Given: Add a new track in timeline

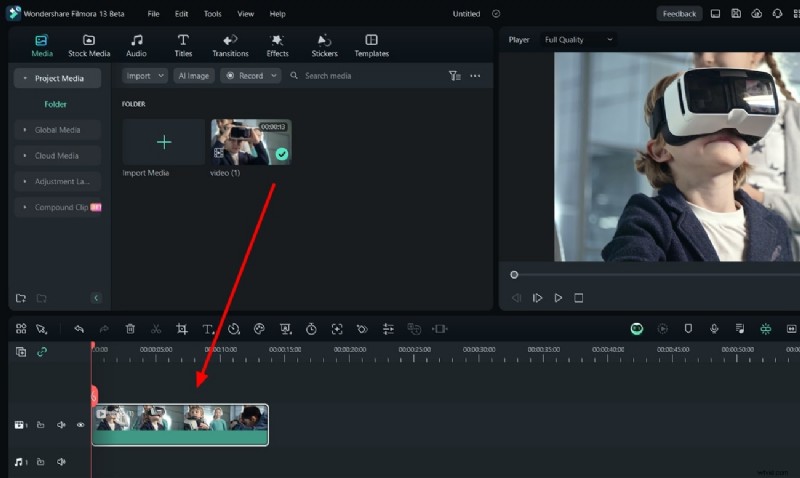Looking at the screenshot, I should coord(21,351).
